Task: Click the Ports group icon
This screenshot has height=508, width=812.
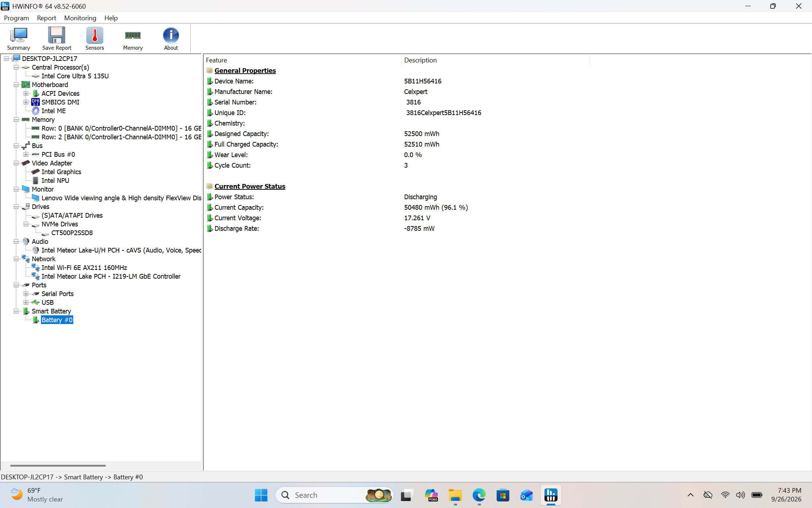Action: [x=26, y=285]
